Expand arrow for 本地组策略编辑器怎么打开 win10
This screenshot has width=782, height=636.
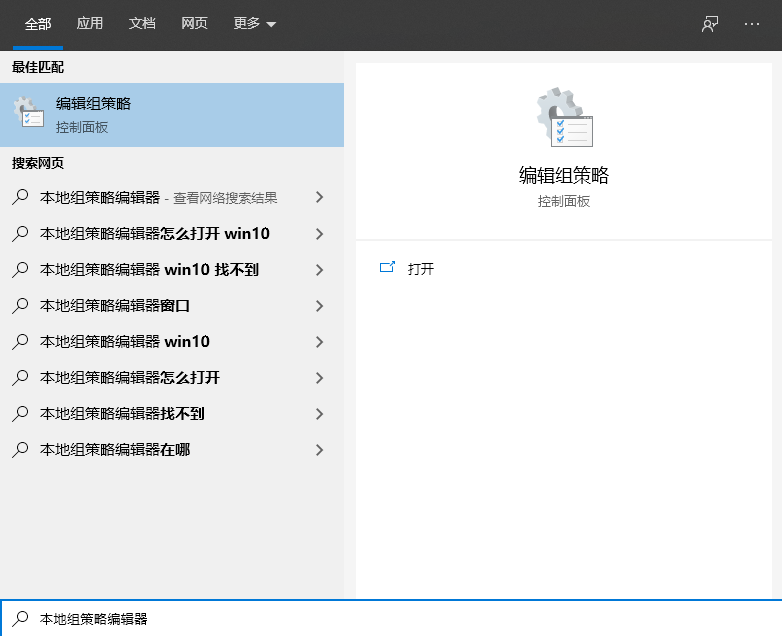[x=319, y=234]
